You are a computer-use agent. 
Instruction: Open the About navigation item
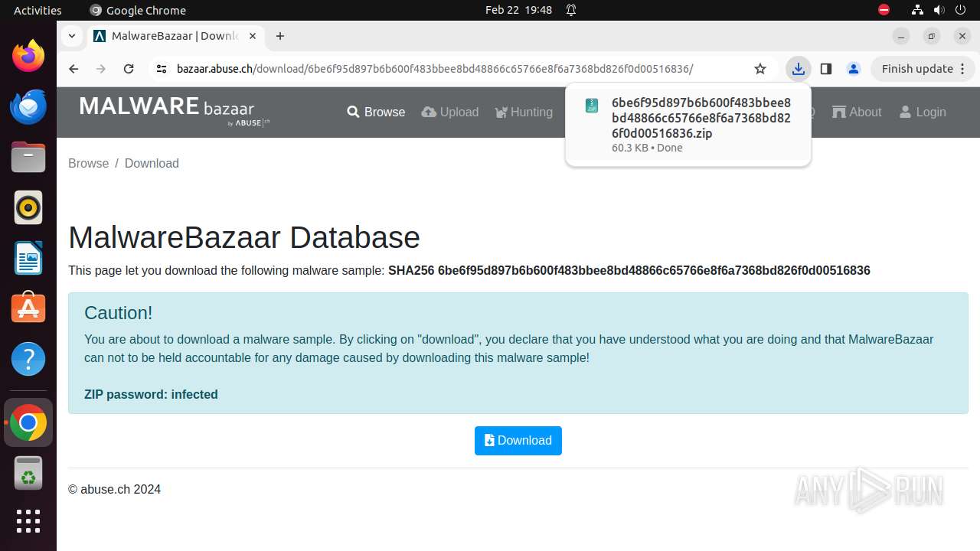[857, 112]
